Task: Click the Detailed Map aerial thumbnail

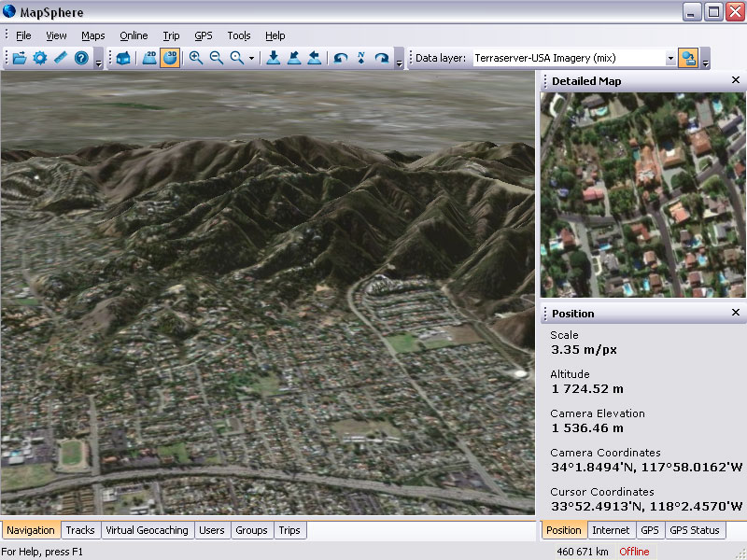Action: 643,195
